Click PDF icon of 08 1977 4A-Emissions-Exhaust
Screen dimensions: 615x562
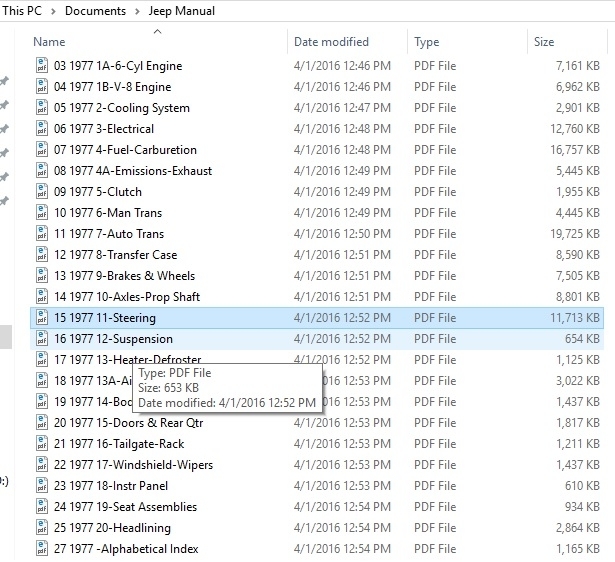coord(42,171)
